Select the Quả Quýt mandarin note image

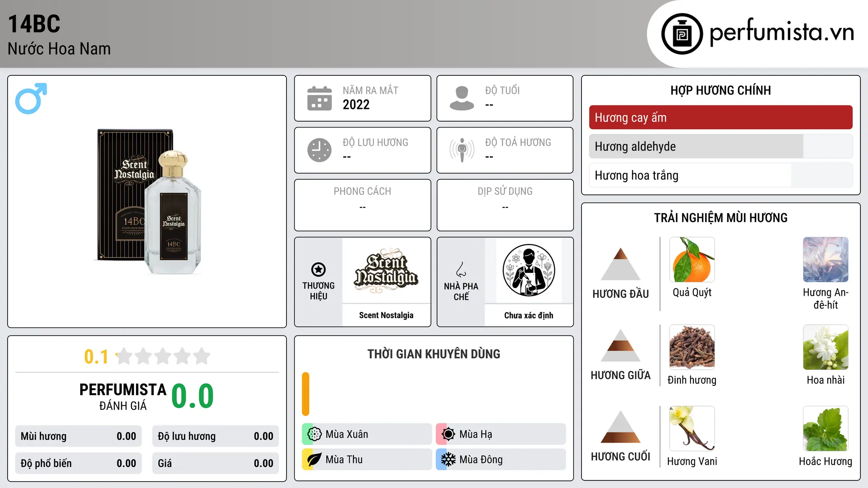692,260
